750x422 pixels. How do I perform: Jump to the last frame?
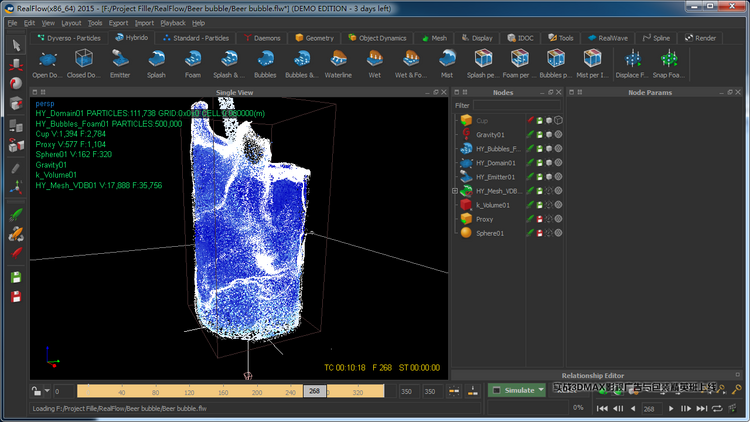click(x=702, y=408)
